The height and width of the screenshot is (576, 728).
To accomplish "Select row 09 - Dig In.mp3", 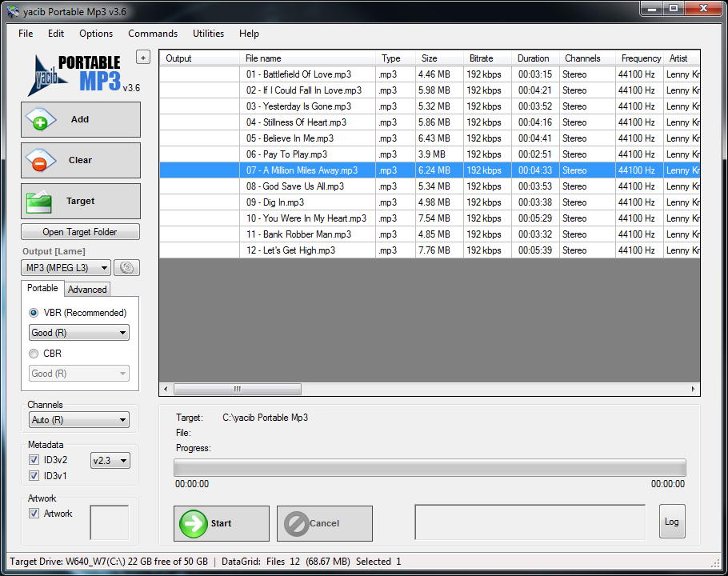I will click(430, 202).
